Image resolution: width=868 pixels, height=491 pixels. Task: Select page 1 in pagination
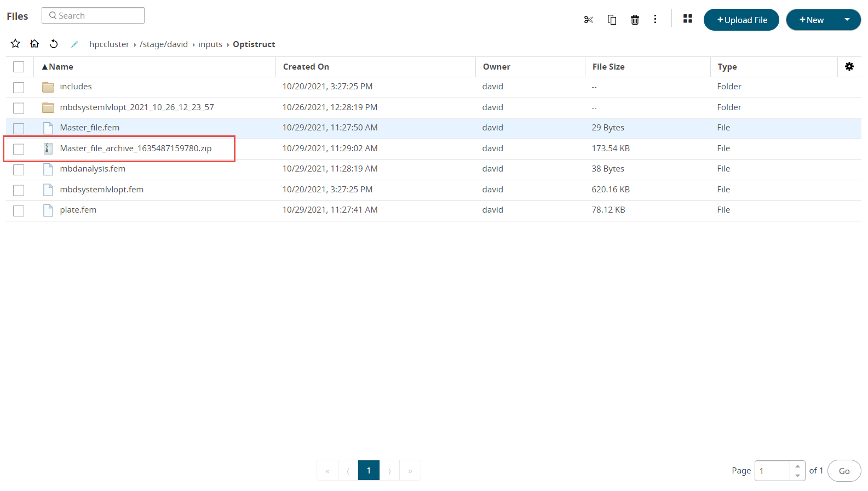pos(369,470)
